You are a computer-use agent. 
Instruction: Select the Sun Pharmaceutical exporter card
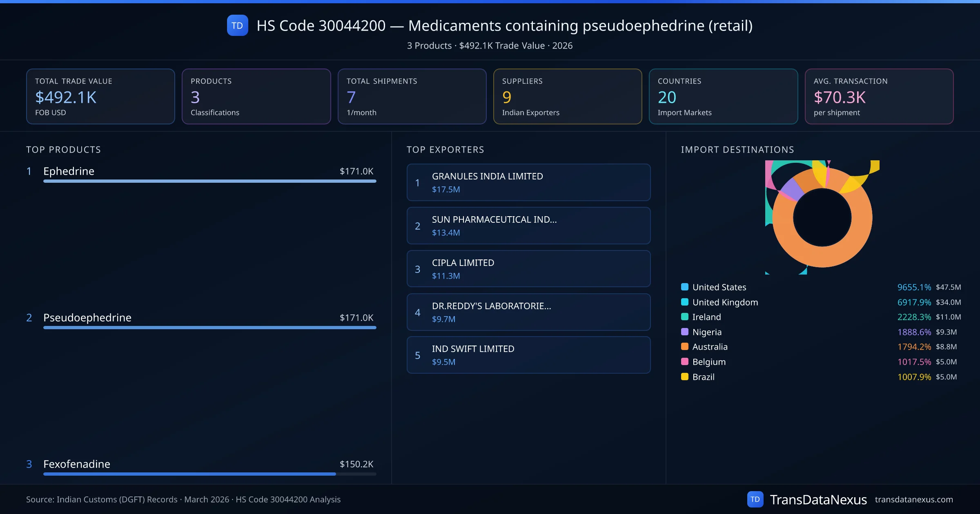(x=528, y=226)
